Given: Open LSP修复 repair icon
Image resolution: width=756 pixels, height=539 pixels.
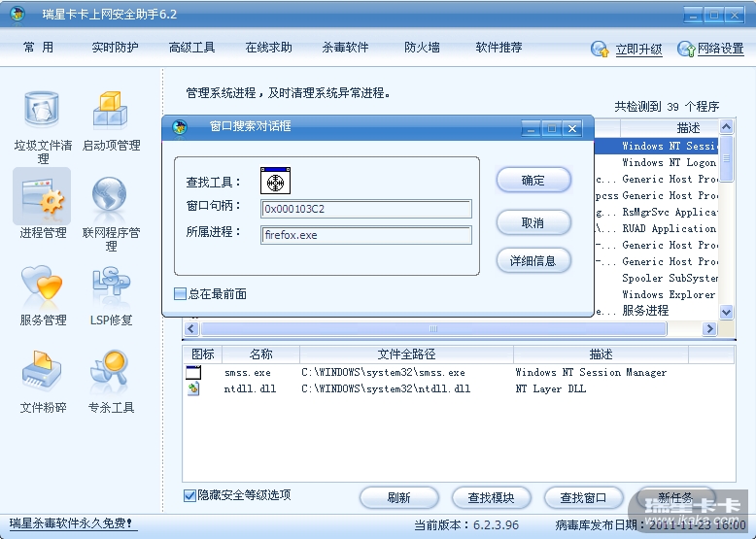Looking at the screenshot, I should pyautogui.click(x=111, y=284).
